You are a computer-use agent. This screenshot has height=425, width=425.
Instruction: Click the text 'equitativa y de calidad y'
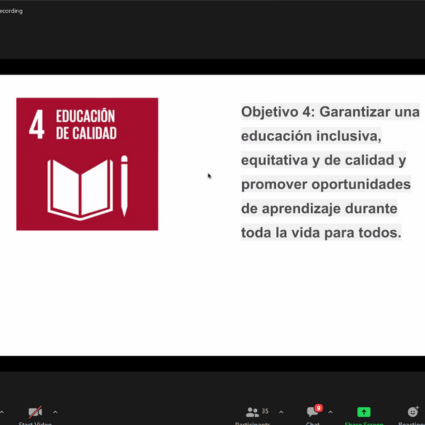pyautogui.click(x=324, y=160)
